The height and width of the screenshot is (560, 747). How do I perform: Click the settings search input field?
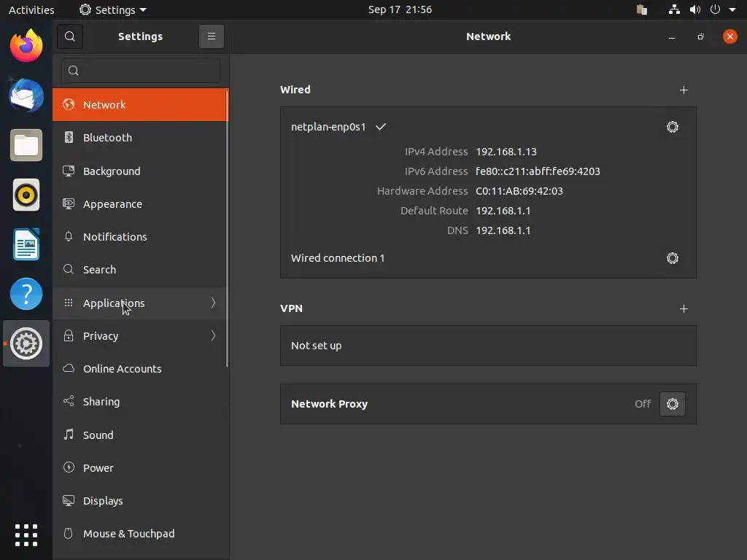[x=141, y=71]
